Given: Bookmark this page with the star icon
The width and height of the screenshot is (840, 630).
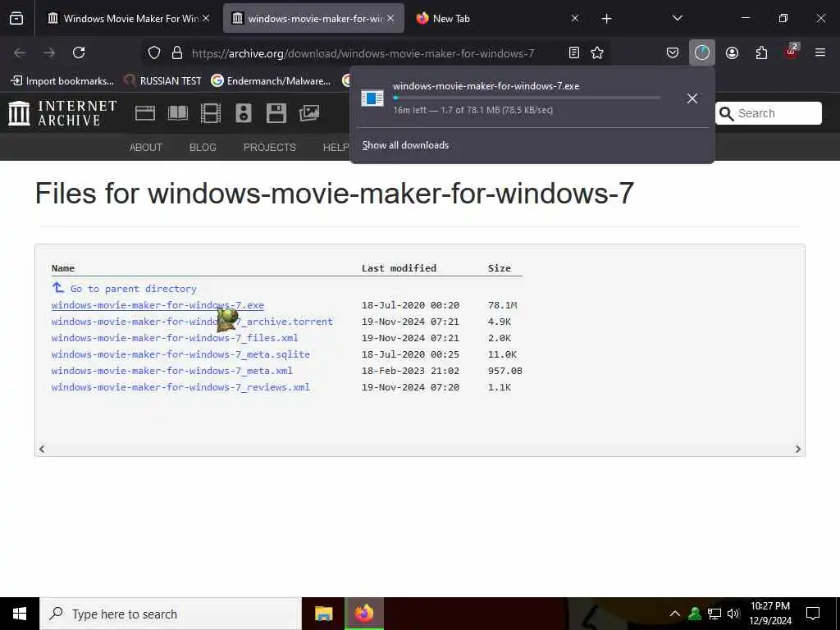Looking at the screenshot, I should click(x=597, y=52).
